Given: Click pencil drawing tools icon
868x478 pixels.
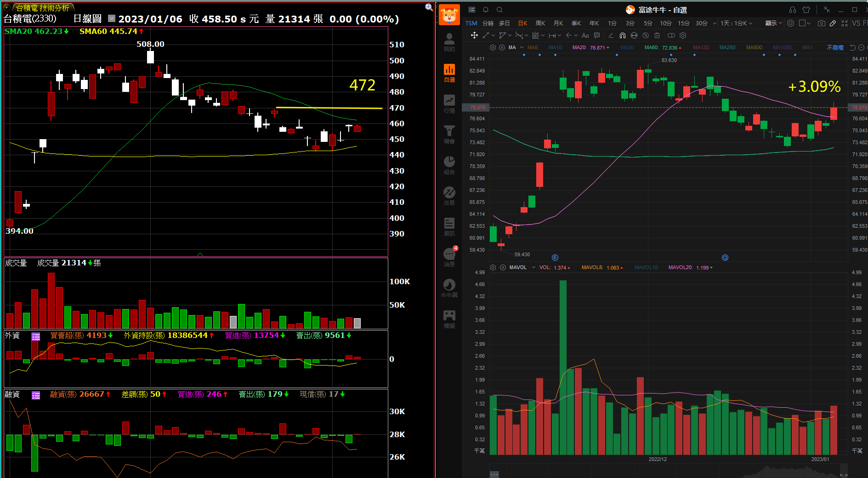Looking at the screenshot, I should pos(833,23).
